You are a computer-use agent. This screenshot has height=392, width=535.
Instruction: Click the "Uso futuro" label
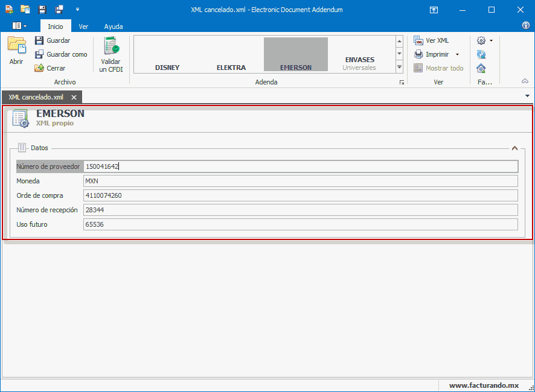(x=32, y=224)
